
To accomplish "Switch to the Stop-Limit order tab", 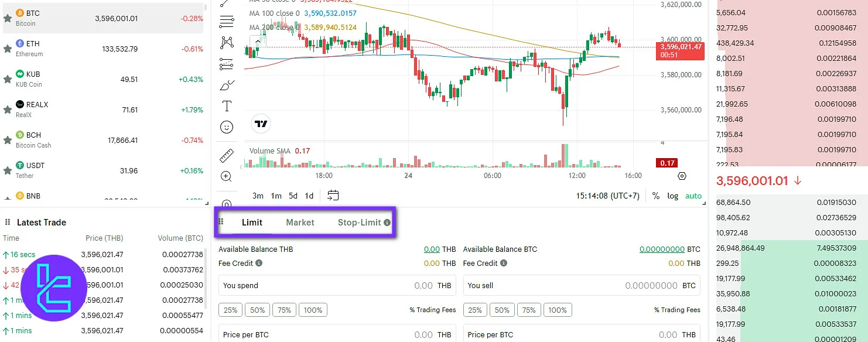I will pos(359,223).
